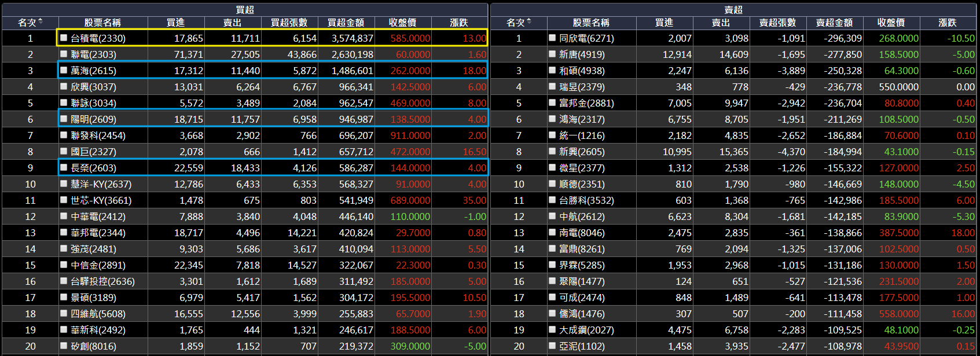This screenshot has height=356, width=980.
Task: Select the checkbox for 聯發科(2454)
Action: (x=64, y=135)
